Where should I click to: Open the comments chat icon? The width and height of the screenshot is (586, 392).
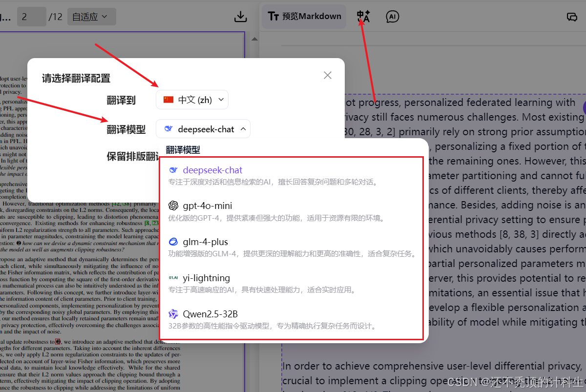coord(572,17)
